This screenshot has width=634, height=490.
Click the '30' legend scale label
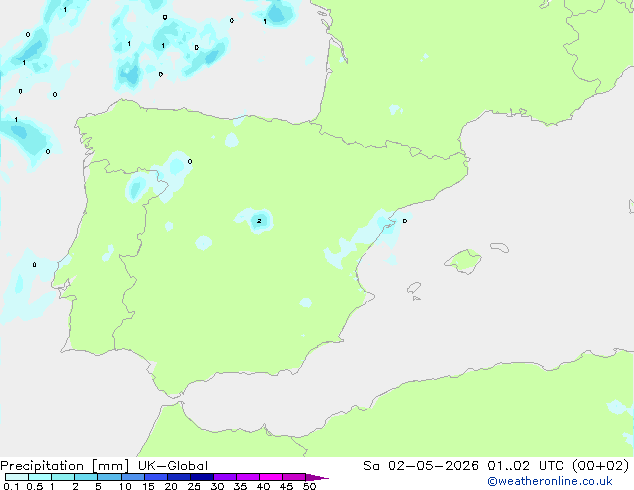click(217, 486)
